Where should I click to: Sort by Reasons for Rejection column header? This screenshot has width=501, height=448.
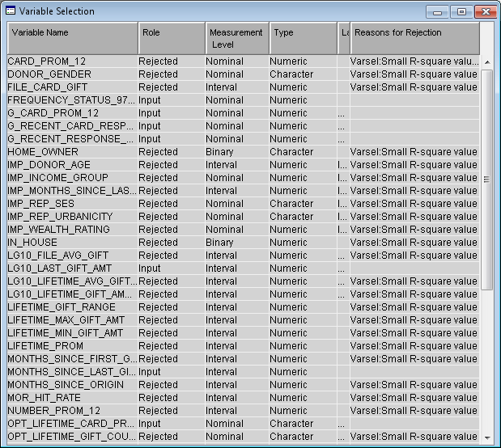click(x=415, y=38)
